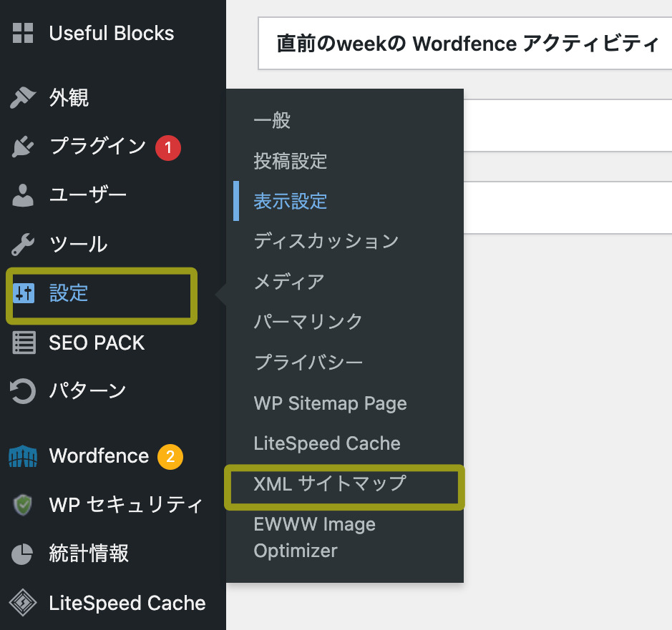Select the 外観 paintbrush icon
Image resolution: width=672 pixels, height=630 pixels.
22,98
